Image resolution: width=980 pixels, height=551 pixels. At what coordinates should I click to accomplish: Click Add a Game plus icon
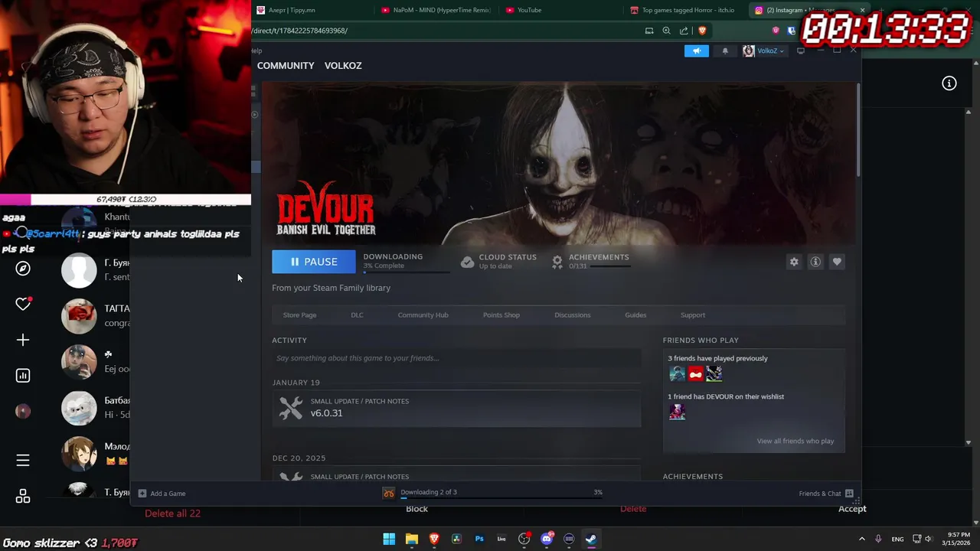142,494
